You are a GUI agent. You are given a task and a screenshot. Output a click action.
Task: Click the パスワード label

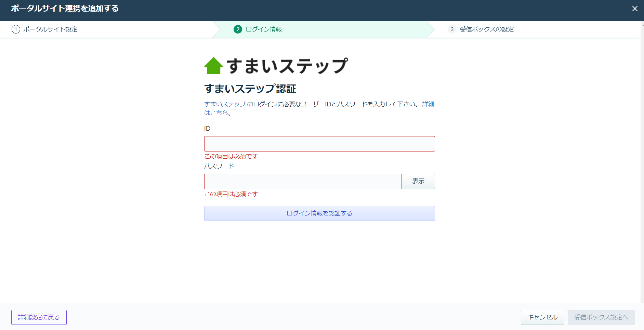pos(219,166)
